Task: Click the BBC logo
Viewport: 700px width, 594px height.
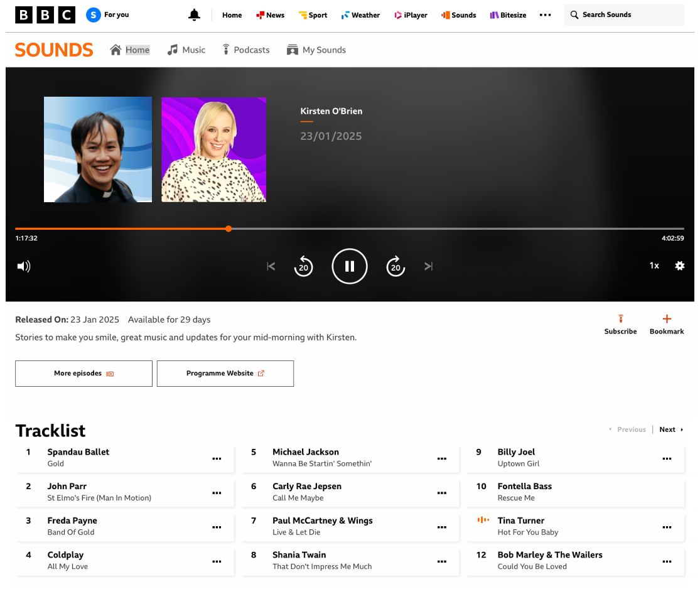Action: click(45, 14)
